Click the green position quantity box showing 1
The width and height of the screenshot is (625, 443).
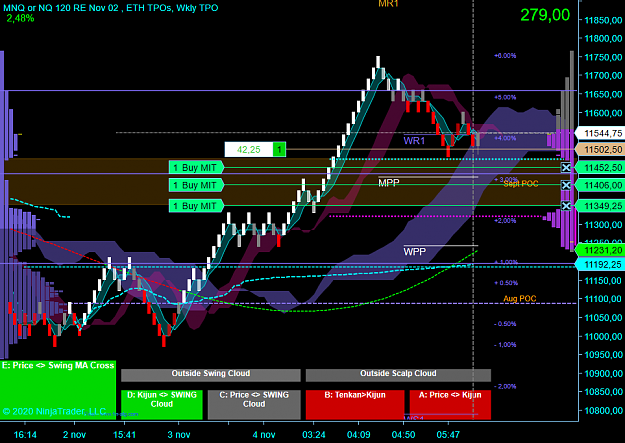pyautogui.click(x=279, y=150)
